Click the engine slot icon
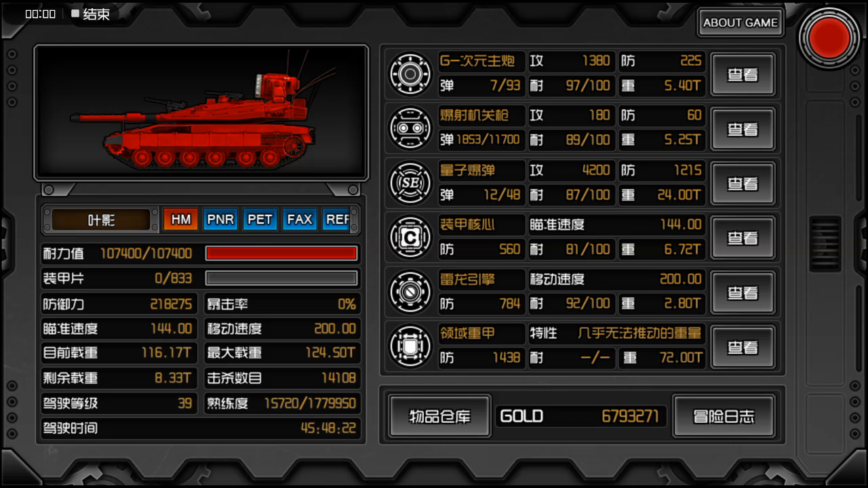This screenshot has width=868, height=488. (410, 292)
